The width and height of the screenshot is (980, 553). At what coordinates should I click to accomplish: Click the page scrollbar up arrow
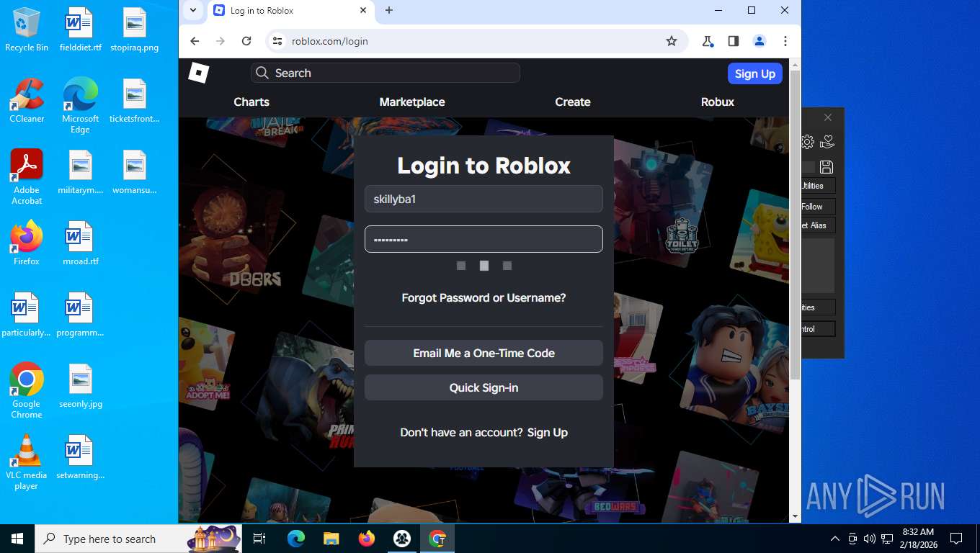click(x=795, y=65)
